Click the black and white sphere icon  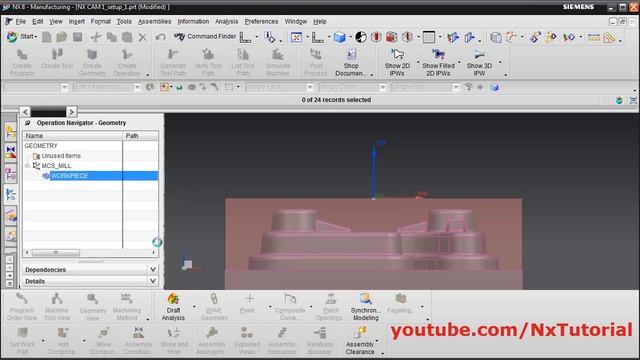(x=361, y=37)
